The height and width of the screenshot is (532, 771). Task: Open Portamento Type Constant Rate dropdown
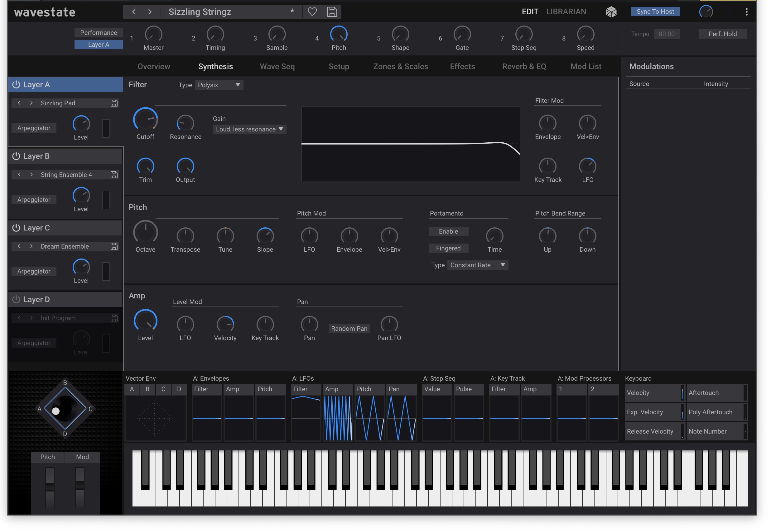pyautogui.click(x=477, y=265)
